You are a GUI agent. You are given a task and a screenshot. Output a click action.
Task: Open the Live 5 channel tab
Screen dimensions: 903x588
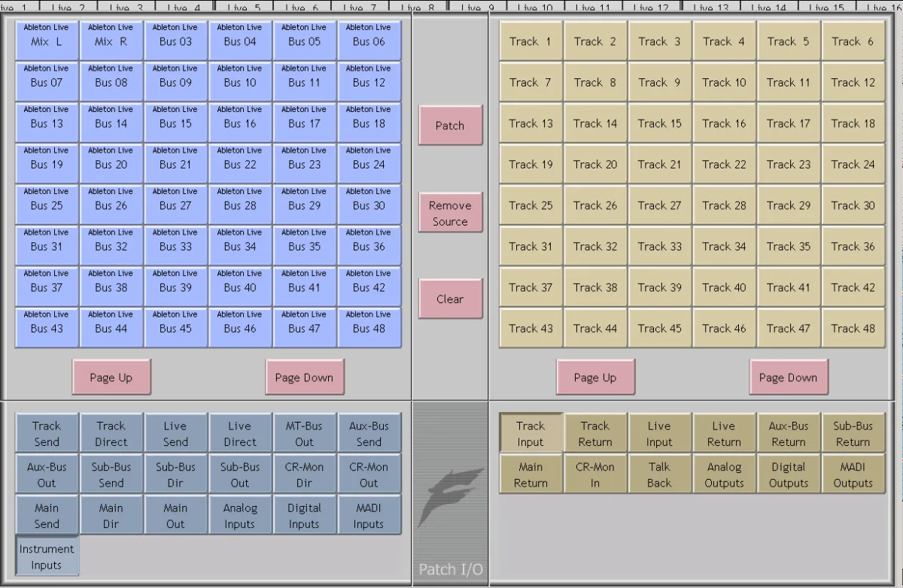pyautogui.click(x=244, y=6)
